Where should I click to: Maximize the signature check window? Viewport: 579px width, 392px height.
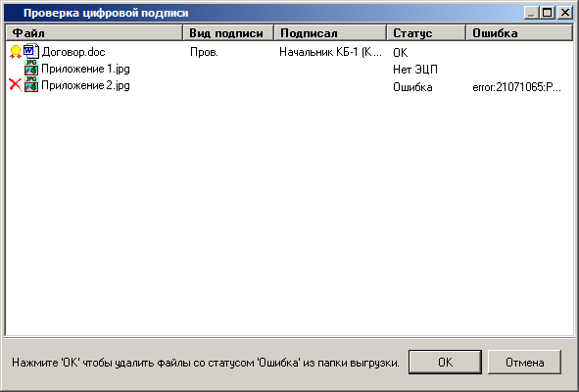coord(548,13)
